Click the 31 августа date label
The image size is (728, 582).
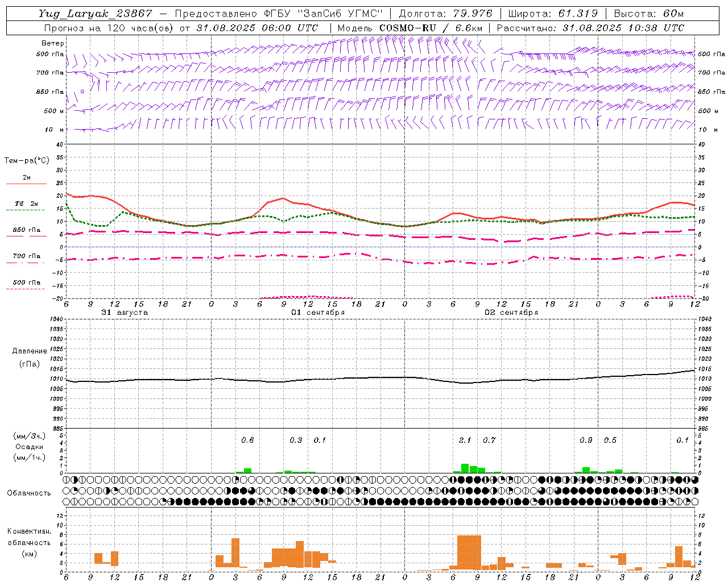[124, 313]
